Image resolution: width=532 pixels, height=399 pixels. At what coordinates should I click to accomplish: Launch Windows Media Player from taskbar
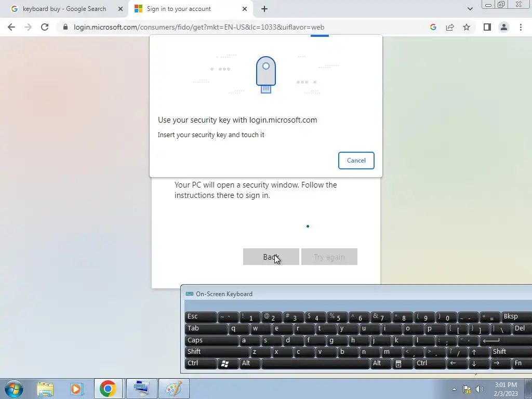click(x=76, y=389)
